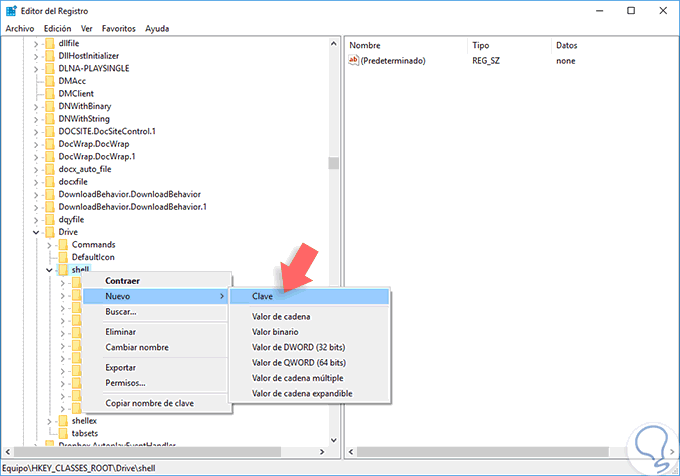Image resolution: width=680 pixels, height=476 pixels.
Task: Click the dqyfile folder icon
Action: [x=50, y=219]
